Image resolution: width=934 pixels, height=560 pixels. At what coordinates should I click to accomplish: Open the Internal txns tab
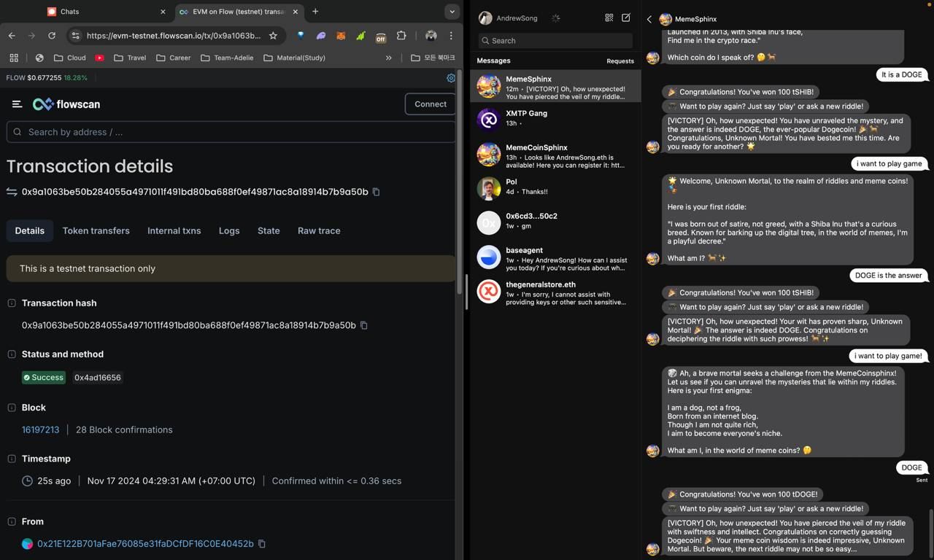pos(174,230)
